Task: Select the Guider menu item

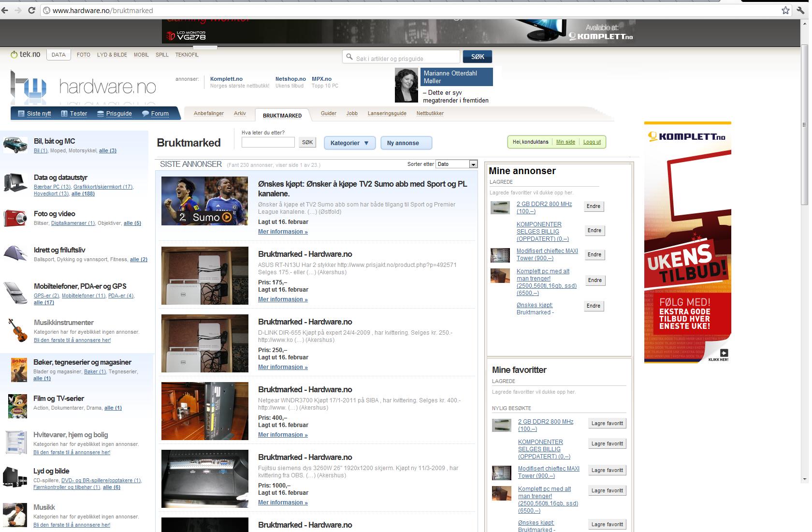Action: click(328, 113)
